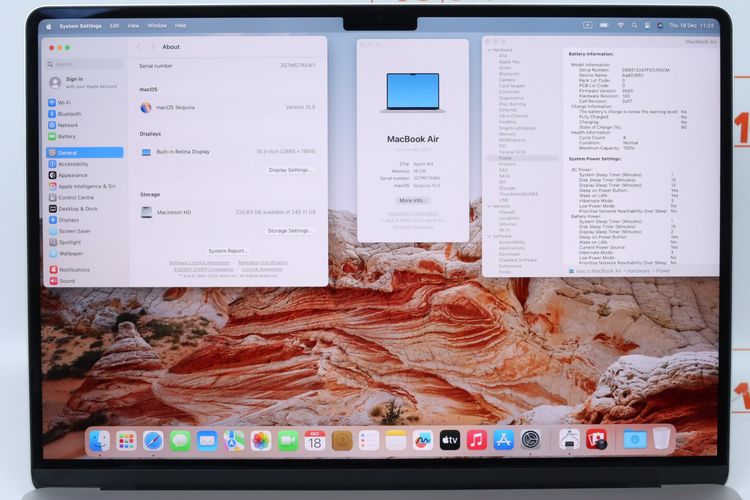Click the Search field in System Settings
The height and width of the screenshot is (500, 750).
point(85,64)
